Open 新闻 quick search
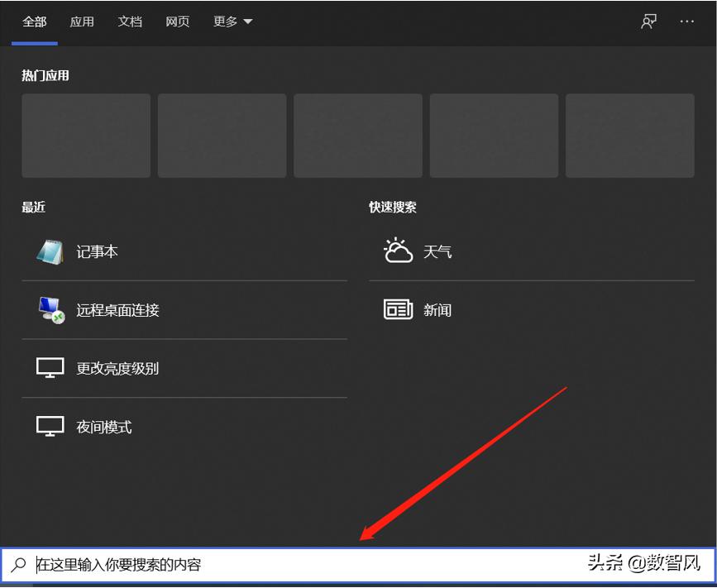 (x=437, y=309)
